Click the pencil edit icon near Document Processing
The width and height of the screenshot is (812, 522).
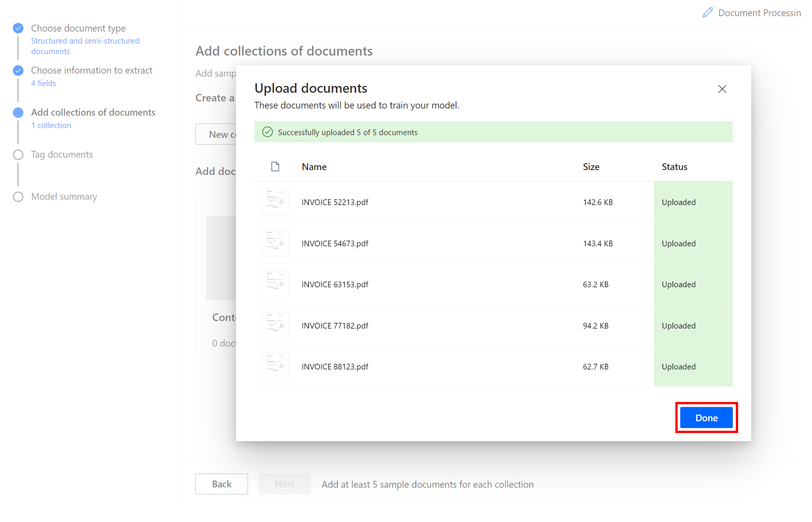(x=707, y=12)
